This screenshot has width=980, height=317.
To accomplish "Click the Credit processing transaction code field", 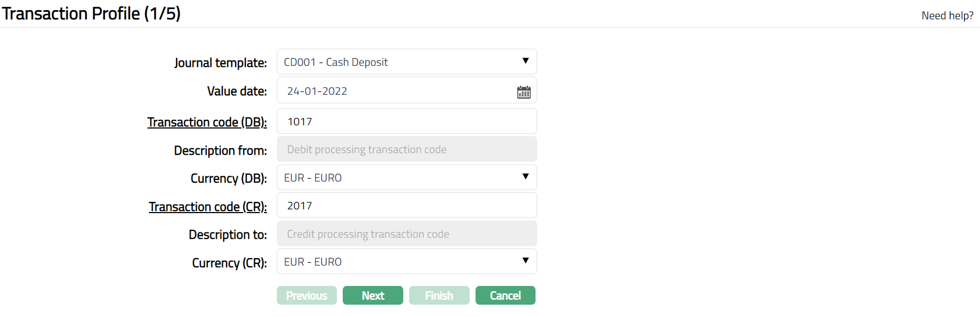I will click(x=406, y=234).
